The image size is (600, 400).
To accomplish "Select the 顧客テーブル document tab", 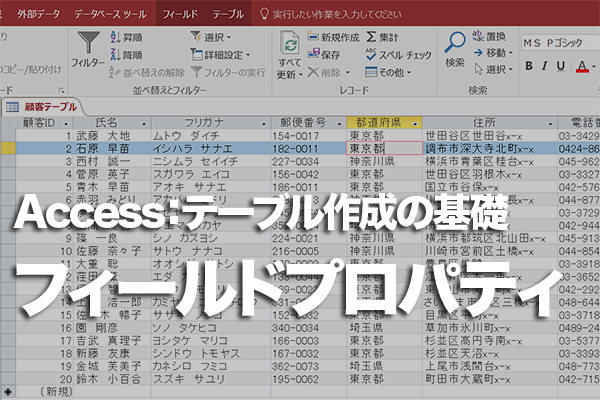I will tap(43, 107).
